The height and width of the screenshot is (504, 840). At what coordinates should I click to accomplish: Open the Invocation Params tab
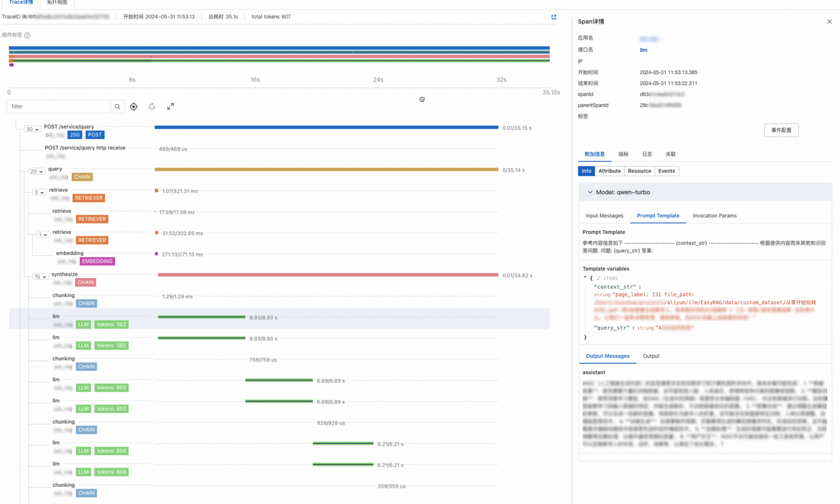coord(714,216)
